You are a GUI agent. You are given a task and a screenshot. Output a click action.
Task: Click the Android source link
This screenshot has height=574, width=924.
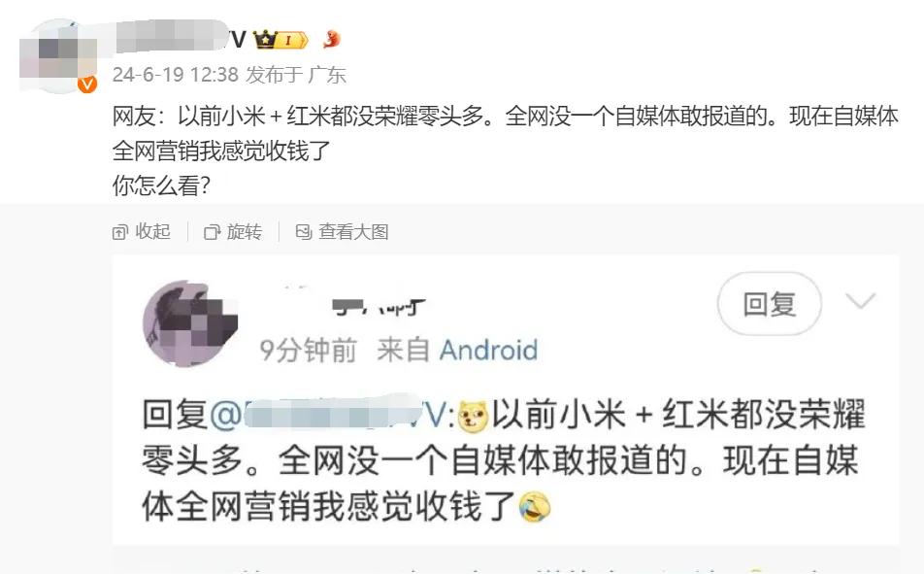(x=488, y=351)
